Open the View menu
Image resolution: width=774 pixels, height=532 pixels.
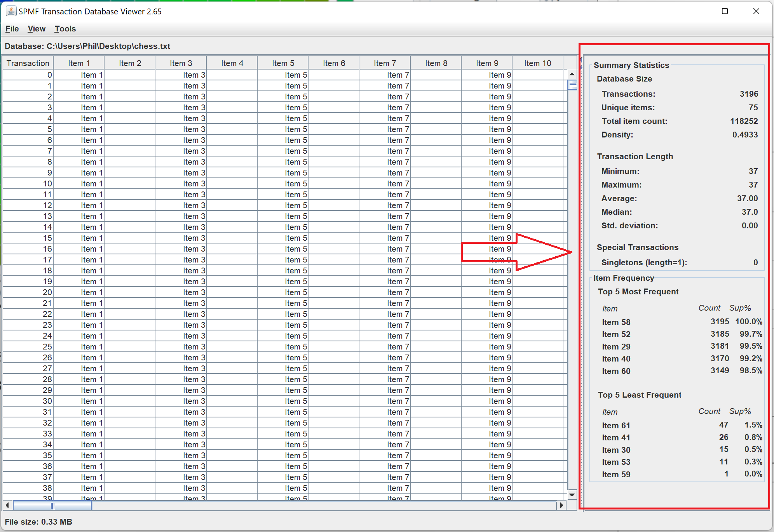[37, 29]
